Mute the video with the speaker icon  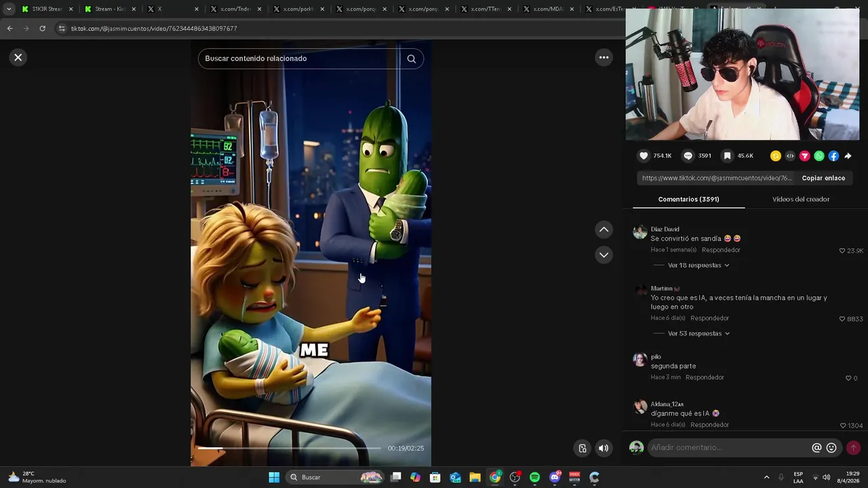click(x=603, y=448)
